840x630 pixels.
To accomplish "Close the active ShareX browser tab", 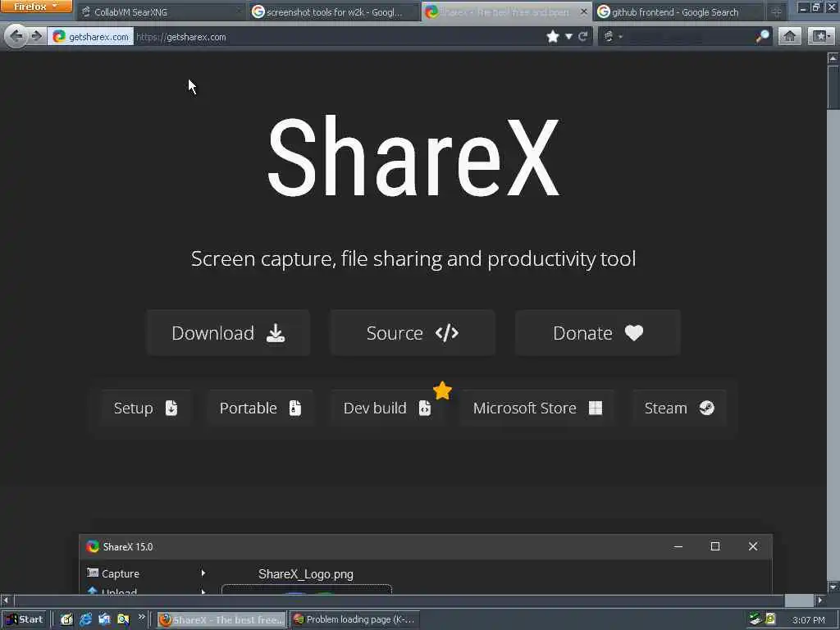I will 583,11.
